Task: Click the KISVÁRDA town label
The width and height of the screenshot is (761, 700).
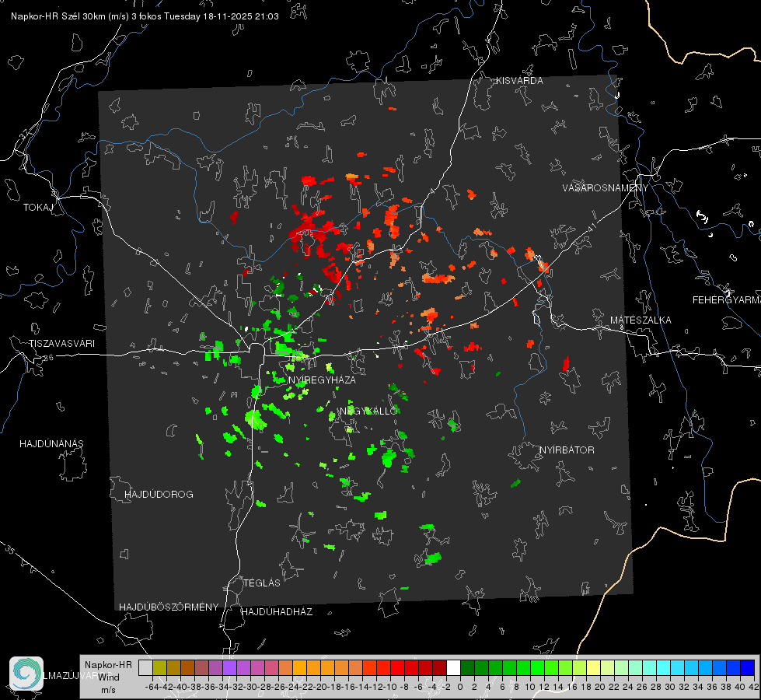Action: (518, 81)
